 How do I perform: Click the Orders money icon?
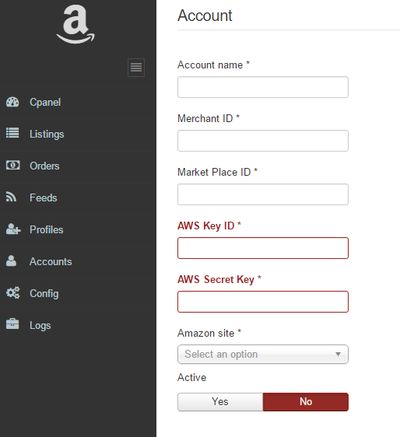[x=13, y=165]
